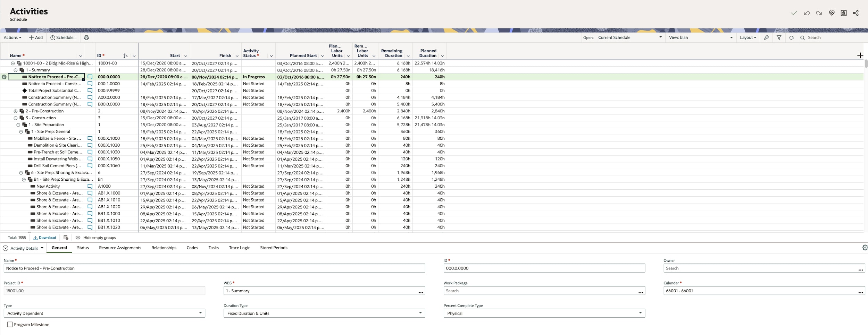Click the share icon at top right

click(856, 13)
